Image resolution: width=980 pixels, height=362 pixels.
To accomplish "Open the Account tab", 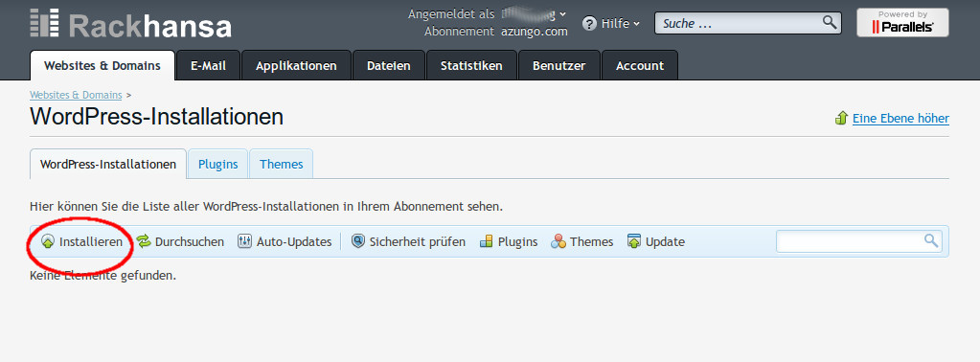I will point(639,65).
